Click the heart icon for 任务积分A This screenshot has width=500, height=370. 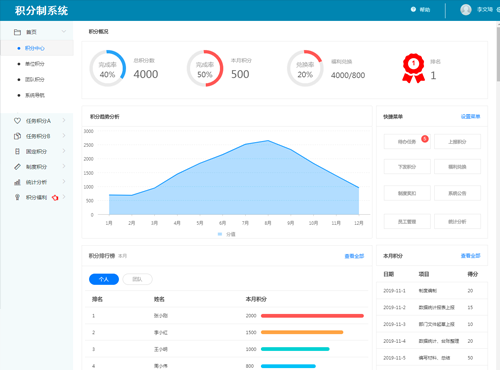coord(17,121)
